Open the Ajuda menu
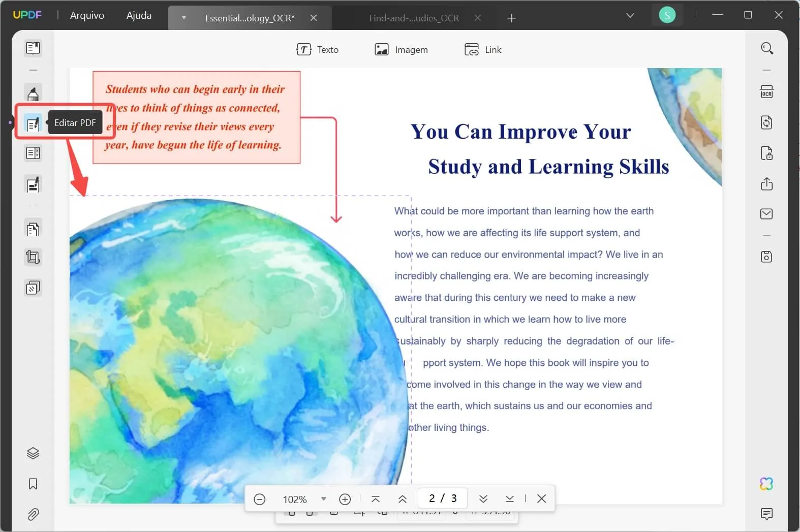Image resolution: width=800 pixels, height=532 pixels. tap(139, 15)
